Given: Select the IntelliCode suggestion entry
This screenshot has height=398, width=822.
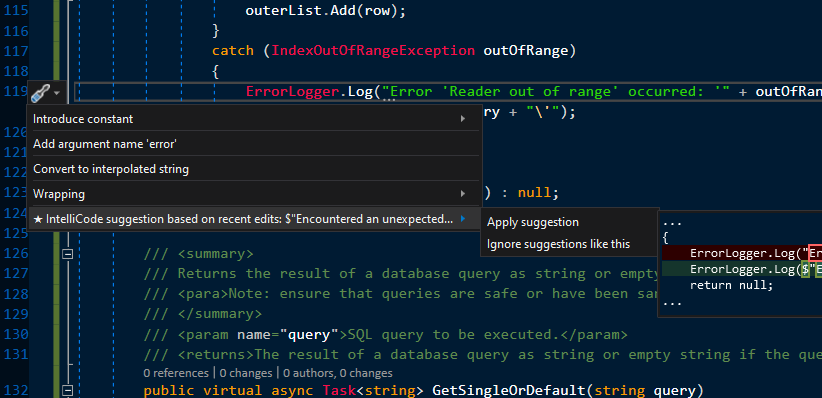Looking at the screenshot, I should click(x=253, y=219).
